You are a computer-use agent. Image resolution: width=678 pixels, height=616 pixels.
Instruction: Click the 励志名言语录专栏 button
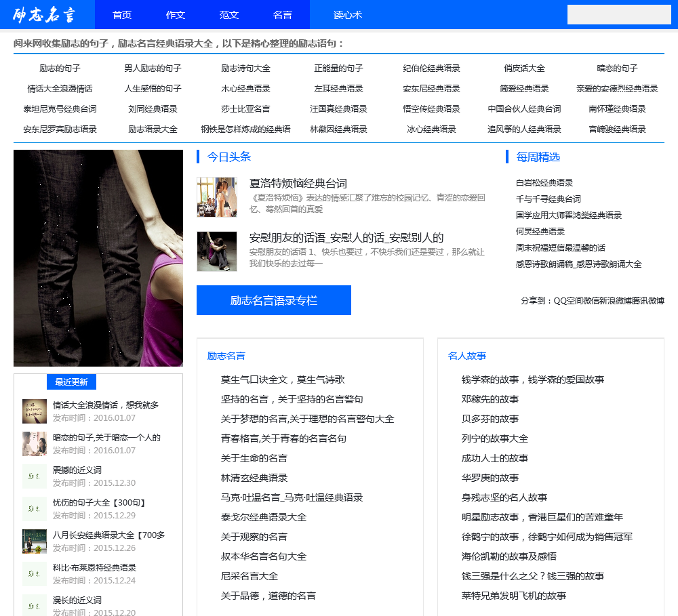click(274, 300)
